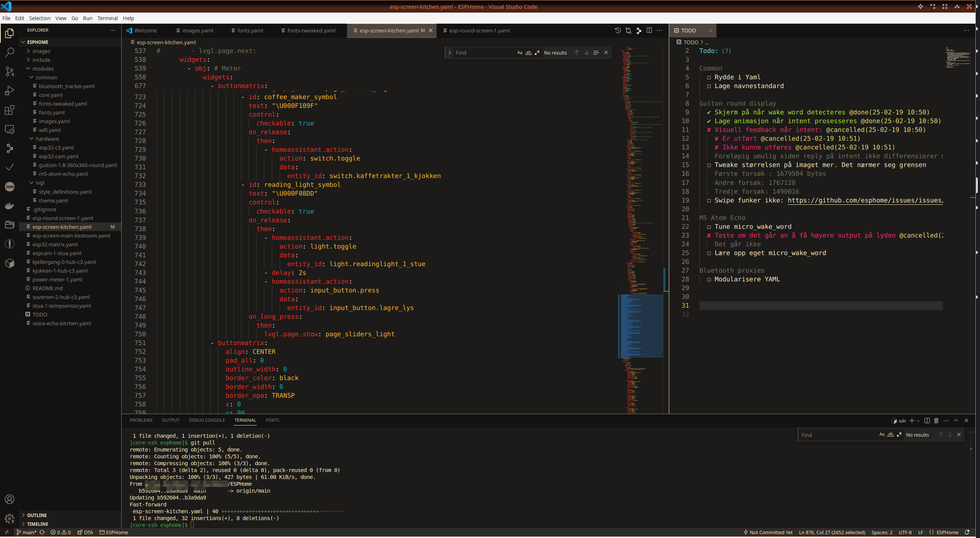Open Extensions view in activity bar

tap(10, 110)
